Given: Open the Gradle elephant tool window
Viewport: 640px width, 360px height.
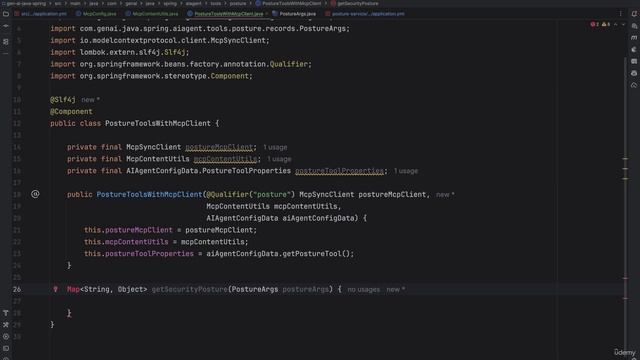Looking at the screenshot, I should 634,49.
